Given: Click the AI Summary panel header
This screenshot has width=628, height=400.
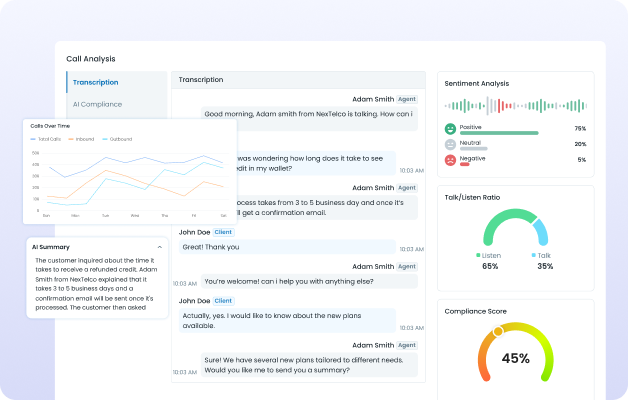Looking at the screenshot, I should coord(50,246).
